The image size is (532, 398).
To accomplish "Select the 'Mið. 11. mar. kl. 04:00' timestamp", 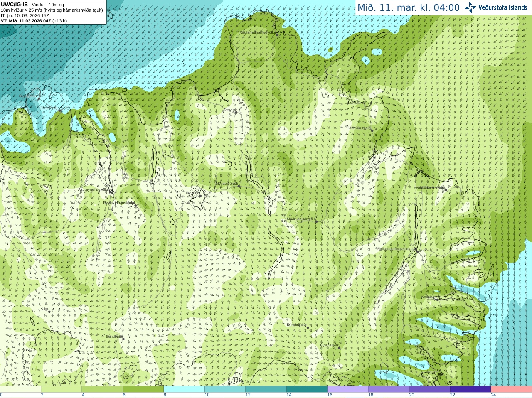I will tap(409, 7).
